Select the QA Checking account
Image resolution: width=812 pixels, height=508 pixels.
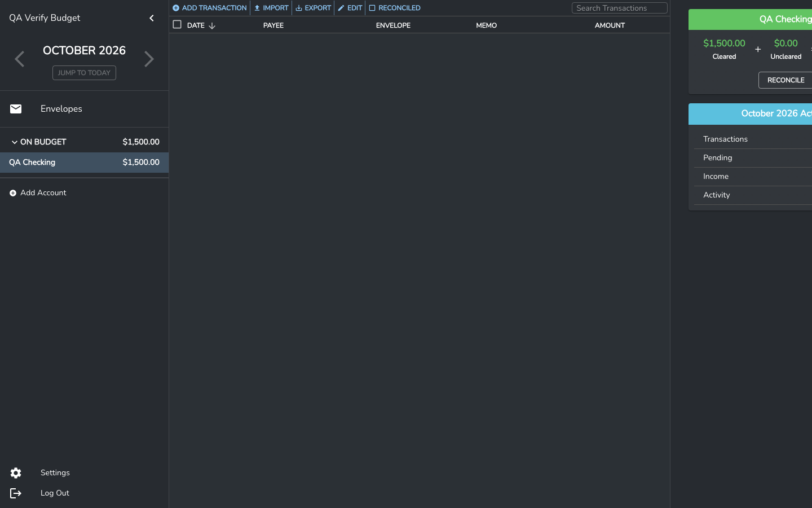click(84, 163)
